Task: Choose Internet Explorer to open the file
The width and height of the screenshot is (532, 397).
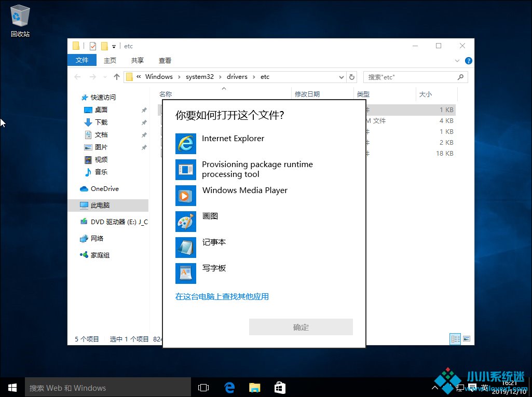Action: click(x=264, y=144)
